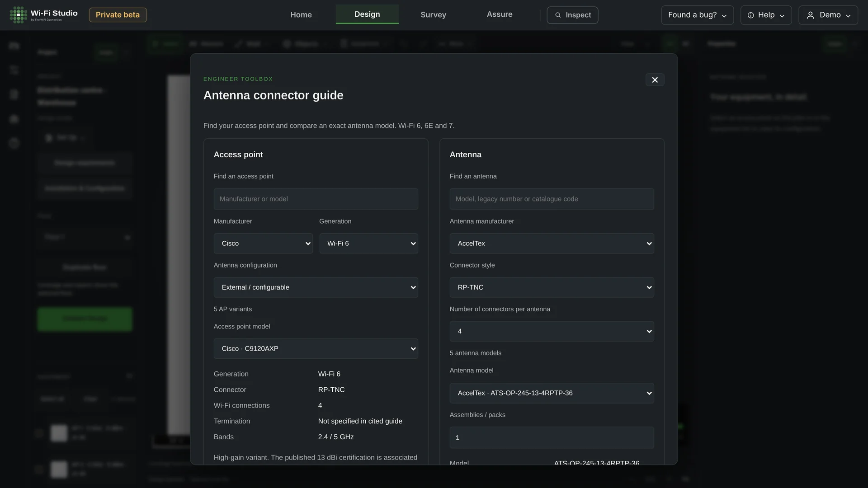The image size is (868, 488).
Task: Expand the Found a bug? menu
Action: (x=697, y=15)
